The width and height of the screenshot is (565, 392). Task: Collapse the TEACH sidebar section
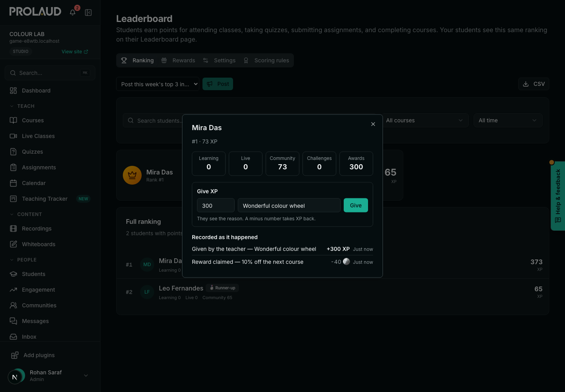tap(22, 106)
